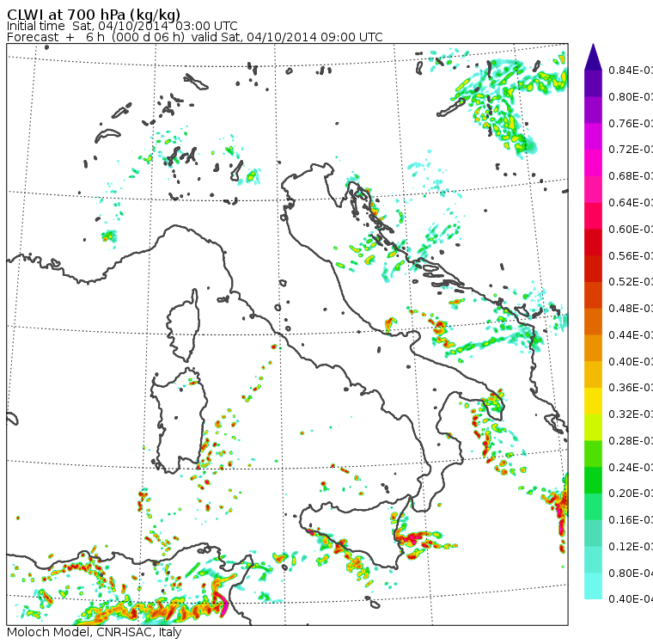This screenshot has width=653, height=644.
Task: Click the 0.40E-03 colorbar label
Action: 631,361
